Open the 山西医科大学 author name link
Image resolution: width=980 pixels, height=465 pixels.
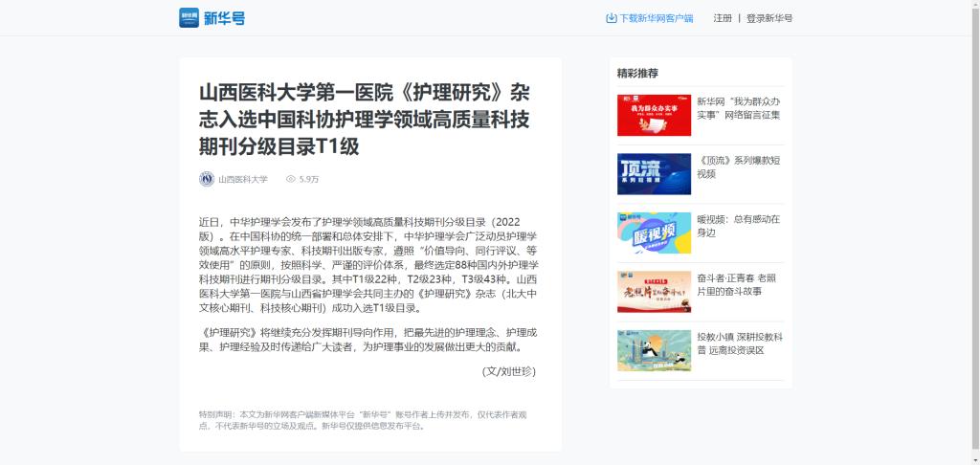(x=243, y=179)
